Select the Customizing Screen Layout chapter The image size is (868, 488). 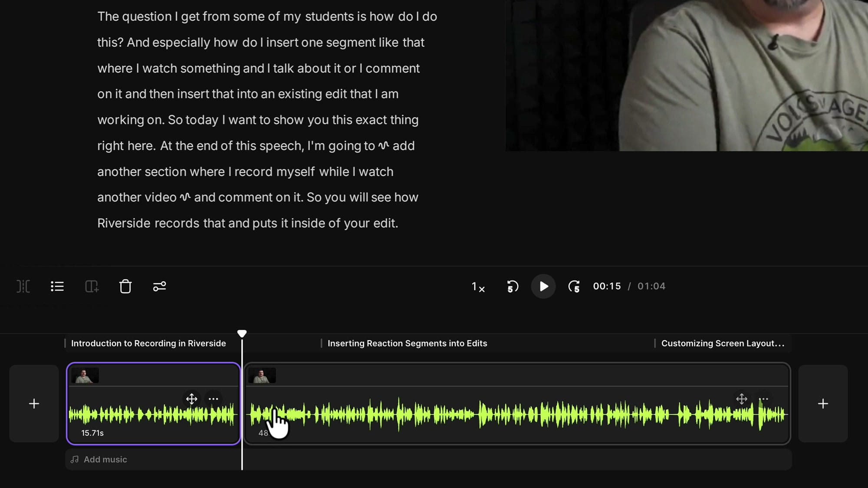click(723, 343)
